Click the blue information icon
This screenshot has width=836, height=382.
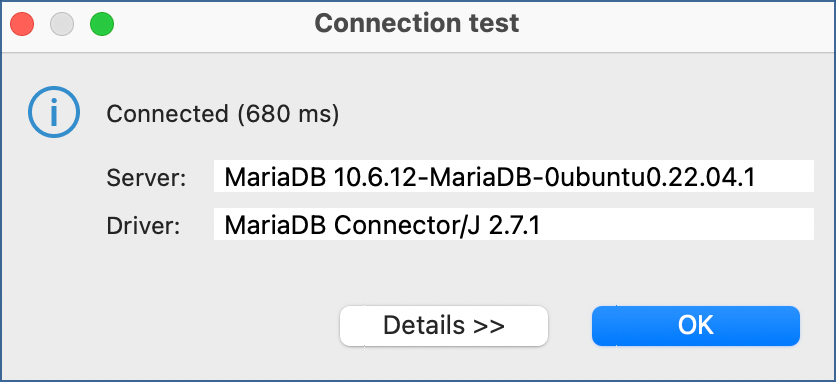tap(54, 113)
